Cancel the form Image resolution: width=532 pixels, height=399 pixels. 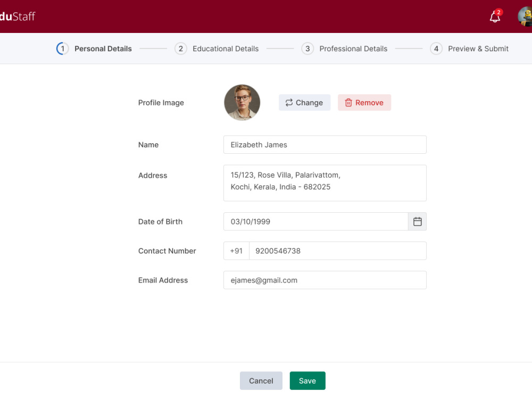coord(261,381)
